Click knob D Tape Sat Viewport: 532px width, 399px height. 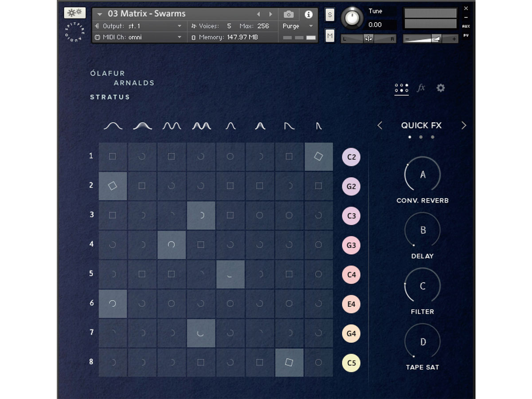(x=422, y=341)
